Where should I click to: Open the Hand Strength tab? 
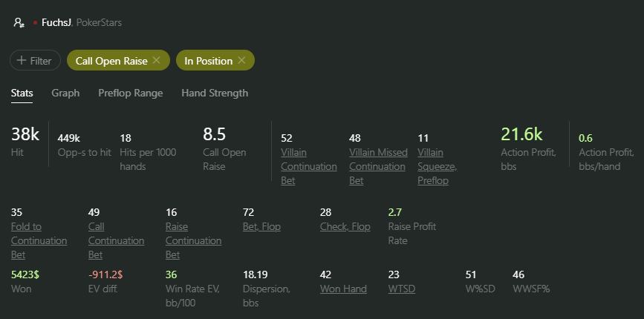coord(215,93)
